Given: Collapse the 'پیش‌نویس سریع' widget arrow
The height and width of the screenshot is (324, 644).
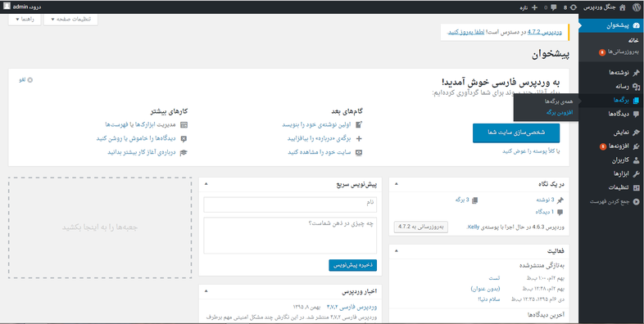Looking at the screenshot, I should point(206,184).
